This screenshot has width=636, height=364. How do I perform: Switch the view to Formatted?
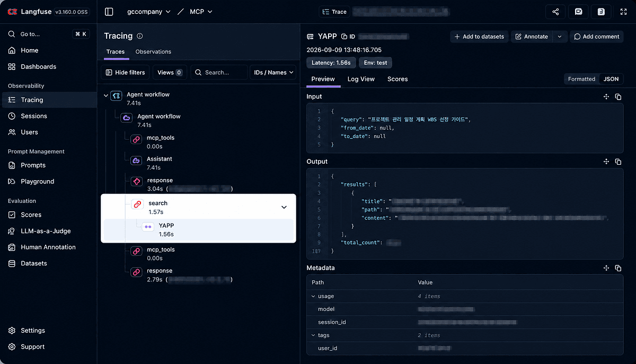pos(581,79)
